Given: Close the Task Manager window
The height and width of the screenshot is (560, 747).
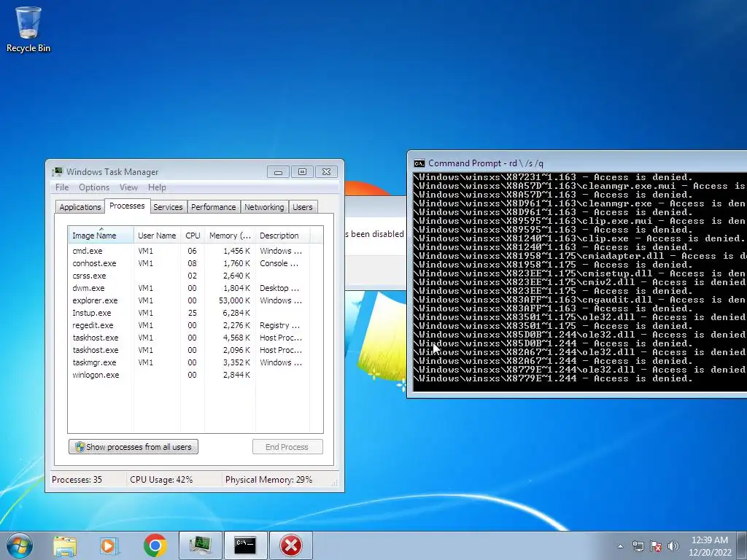Looking at the screenshot, I should [326, 172].
